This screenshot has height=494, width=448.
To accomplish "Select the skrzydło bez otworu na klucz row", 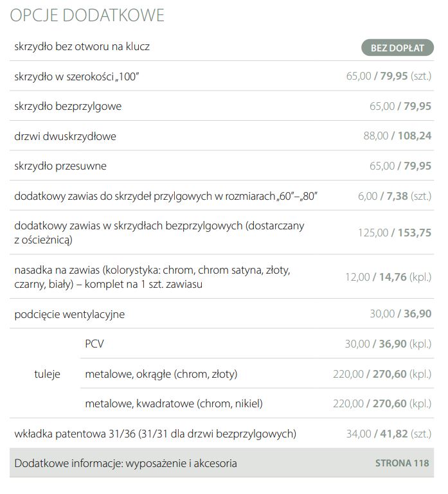I will (x=82, y=47).
